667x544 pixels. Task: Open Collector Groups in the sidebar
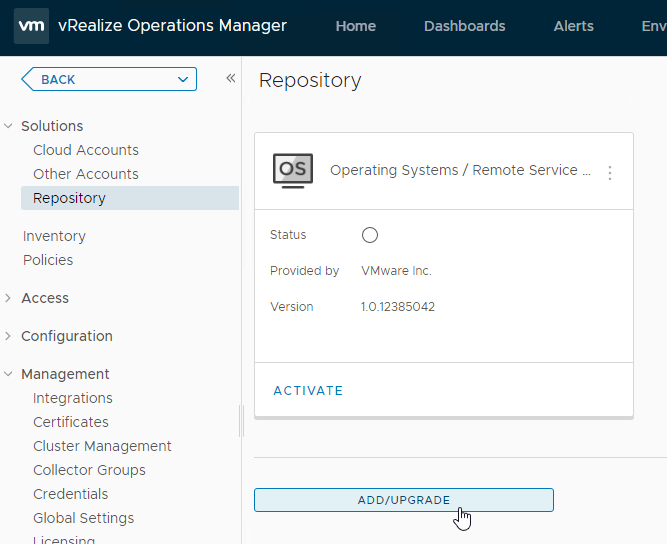pyautogui.click(x=89, y=470)
